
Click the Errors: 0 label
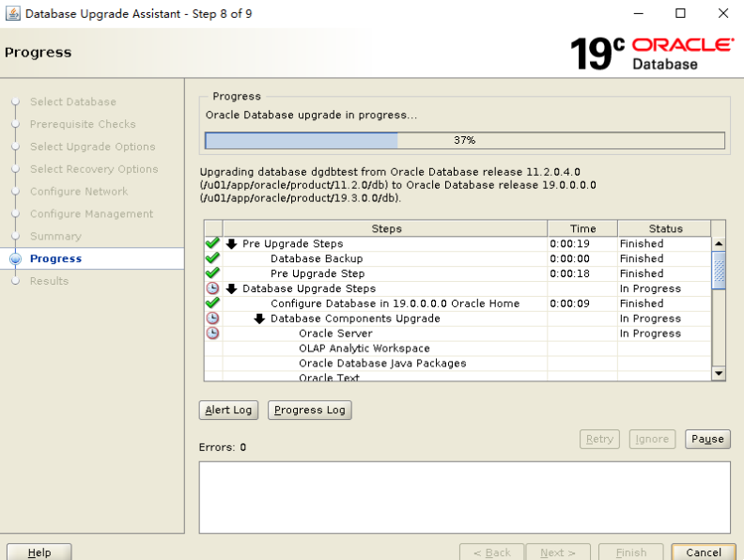223,447
